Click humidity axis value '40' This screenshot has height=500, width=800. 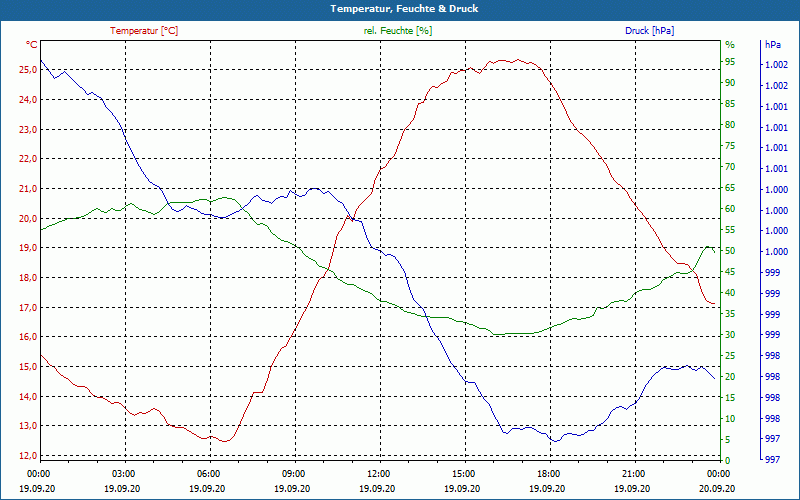[x=730, y=293]
